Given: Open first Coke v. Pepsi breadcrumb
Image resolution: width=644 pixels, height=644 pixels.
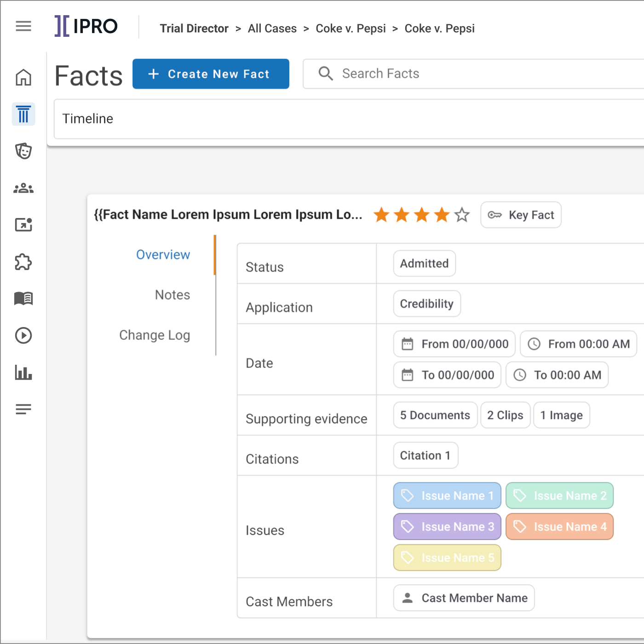Looking at the screenshot, I should pyautogui.click(x=351, y=29).
